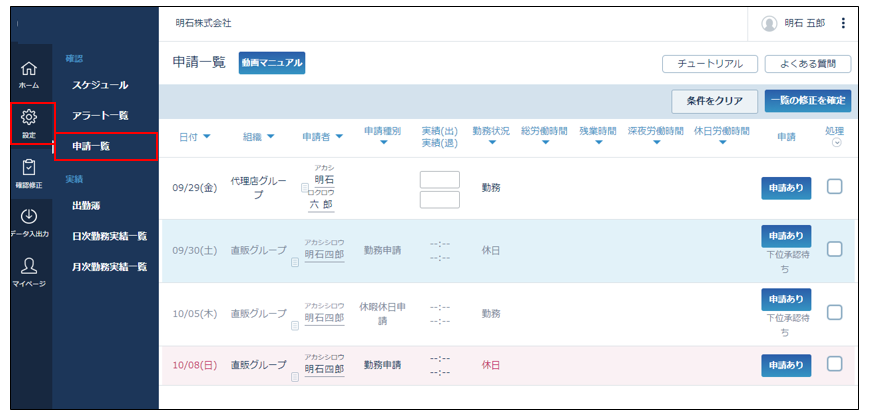Open the 設定 gear icon
The width and height of the screenshot is (870, 416).
click(x=29, y=117)
